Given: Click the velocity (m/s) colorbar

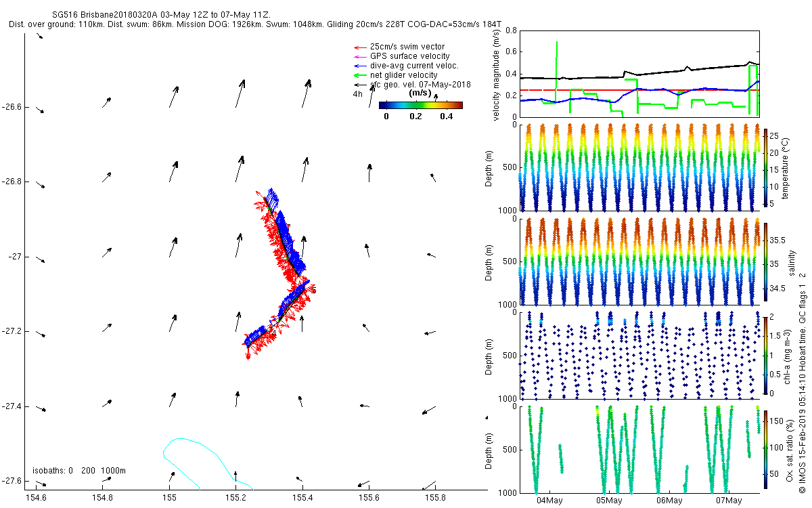Looking at the screenshot, I should [x=420, y=105].
